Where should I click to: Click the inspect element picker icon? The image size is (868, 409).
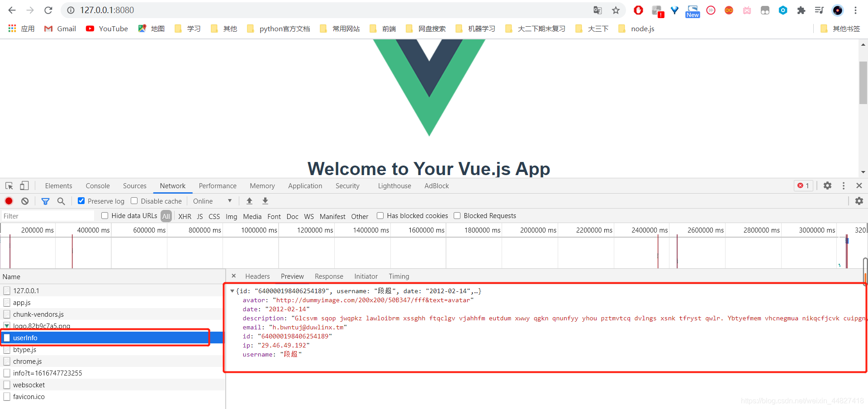9,185
